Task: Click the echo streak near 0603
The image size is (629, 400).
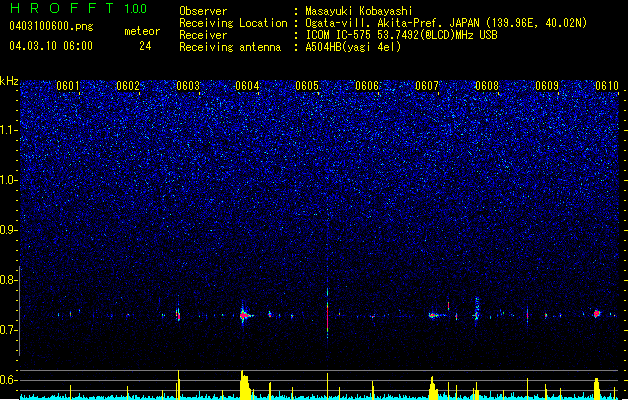Action: tap(178, 313)
